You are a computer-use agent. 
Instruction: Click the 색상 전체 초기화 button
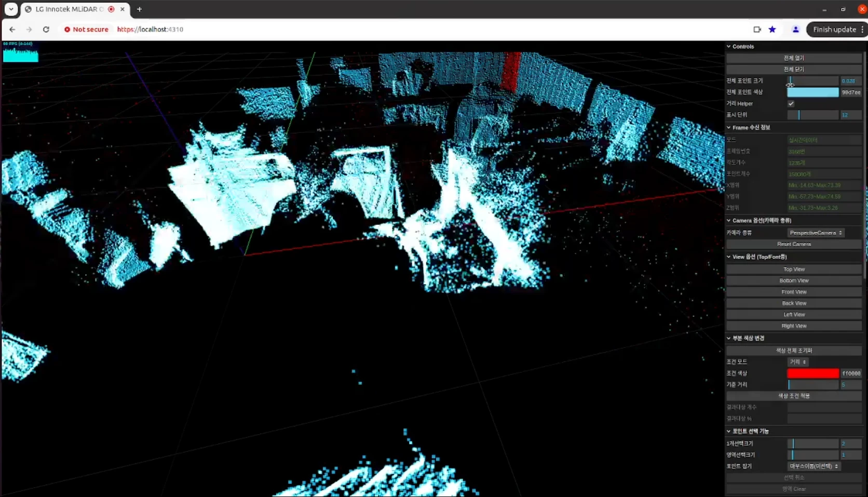pyautogui.click(x=794, y=351)
